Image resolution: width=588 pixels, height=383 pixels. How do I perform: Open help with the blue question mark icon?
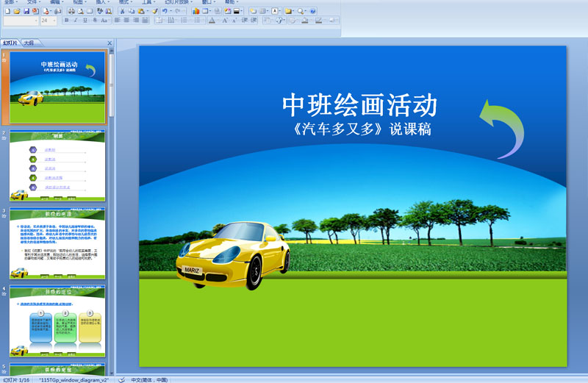[313, 11]
